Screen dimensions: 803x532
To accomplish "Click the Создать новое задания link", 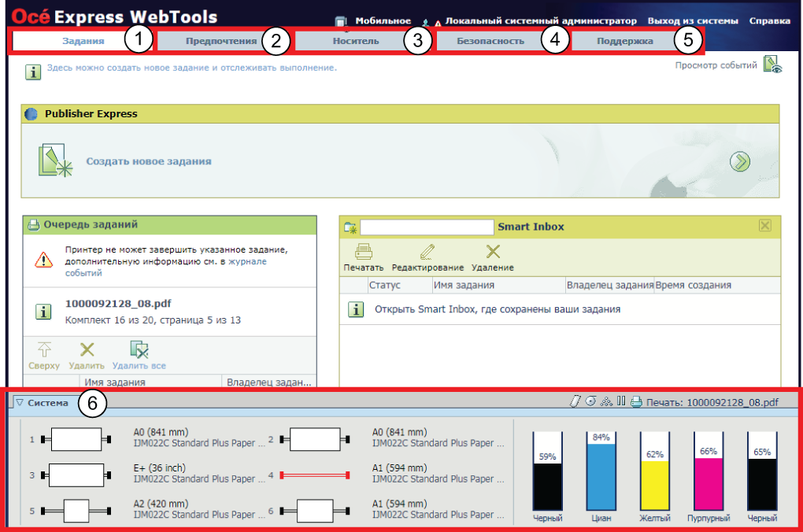I will pyautogui.click(x=149, y=161).
